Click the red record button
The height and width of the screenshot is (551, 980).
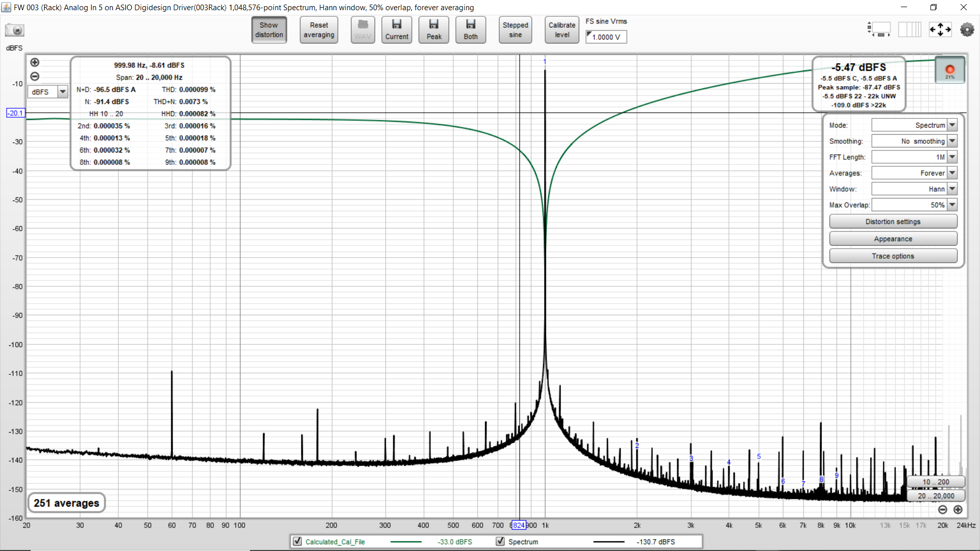point(949,70)
